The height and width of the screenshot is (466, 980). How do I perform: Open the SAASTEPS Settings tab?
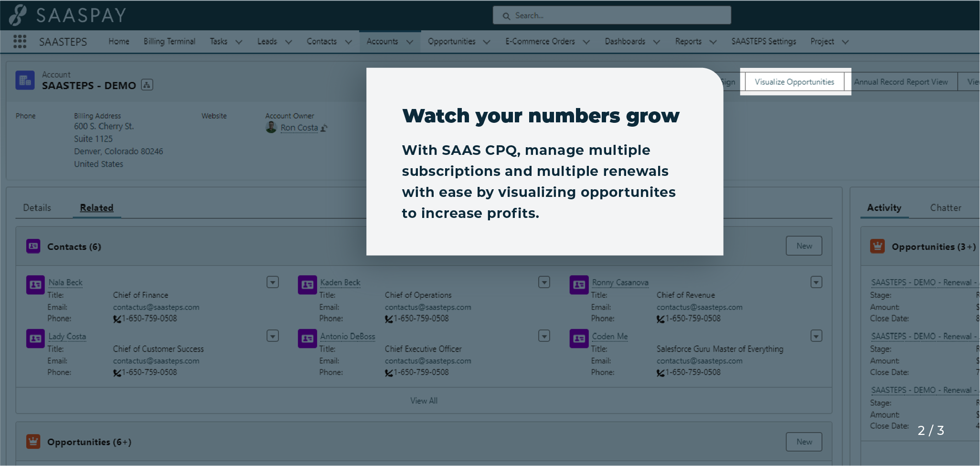tap(764, 42)
